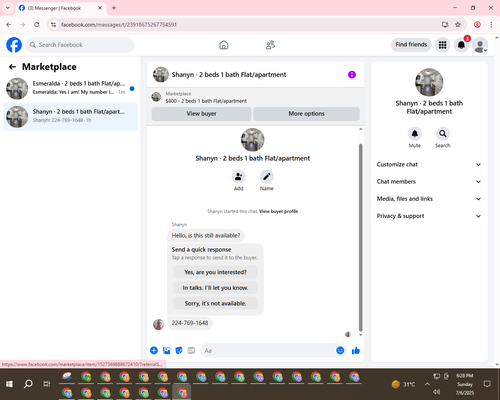Screen dimensions: 500x400
Task: Open the account profile avatar menu
Action: (480, 45)
